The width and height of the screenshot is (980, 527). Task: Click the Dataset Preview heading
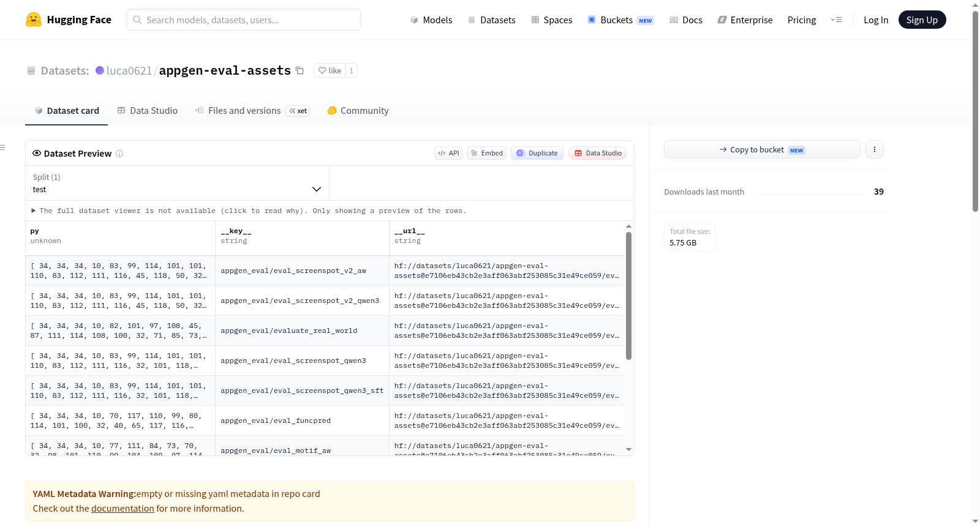tap(78, 154)
